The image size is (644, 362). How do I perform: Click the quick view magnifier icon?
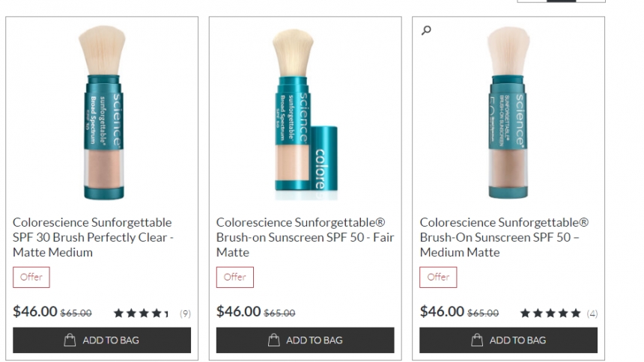427,31
